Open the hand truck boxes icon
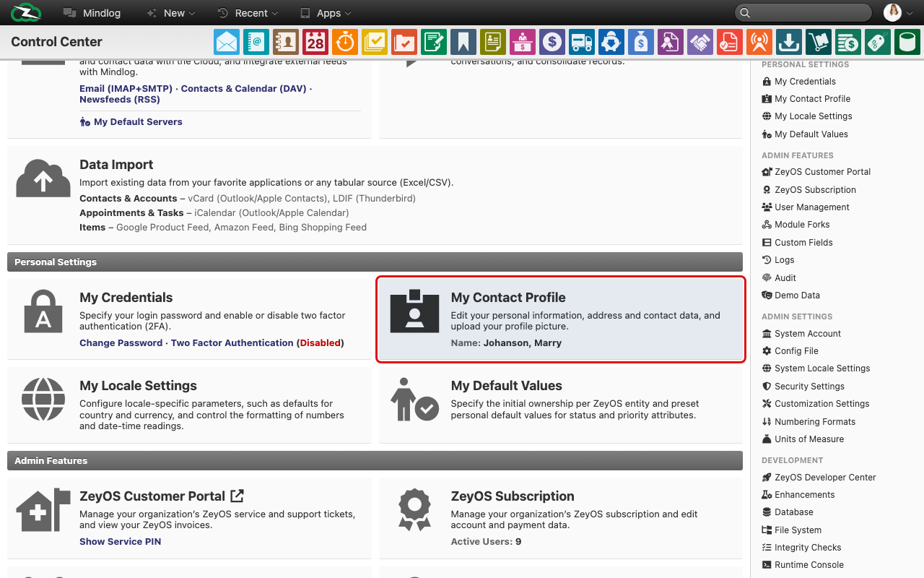The image size is (924, 578). [x=819, y=42]
